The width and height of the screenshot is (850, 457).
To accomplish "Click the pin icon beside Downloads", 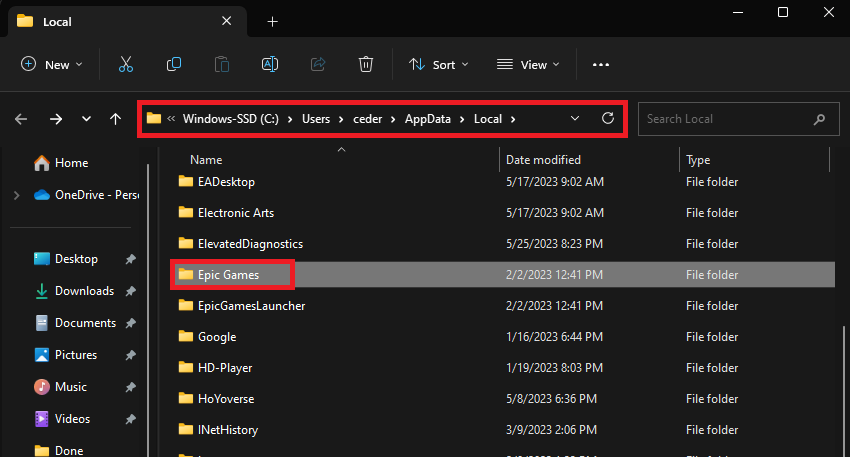I will coord(130,291).
